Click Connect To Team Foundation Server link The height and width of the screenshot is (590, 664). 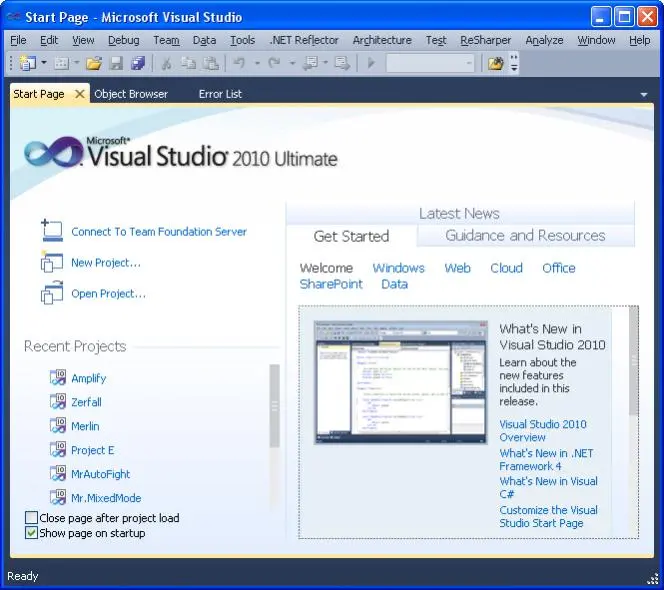pos(159,232)
